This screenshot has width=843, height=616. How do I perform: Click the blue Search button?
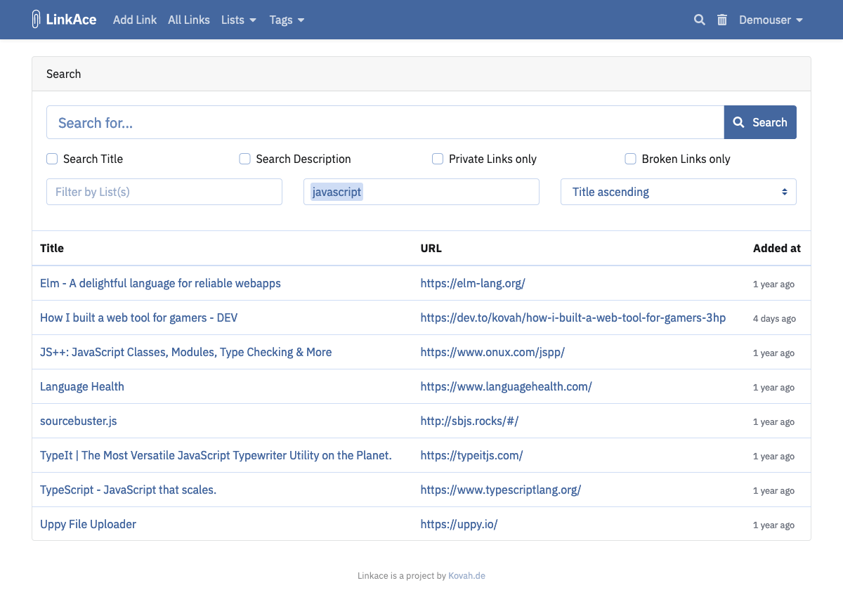pos(760,122)
